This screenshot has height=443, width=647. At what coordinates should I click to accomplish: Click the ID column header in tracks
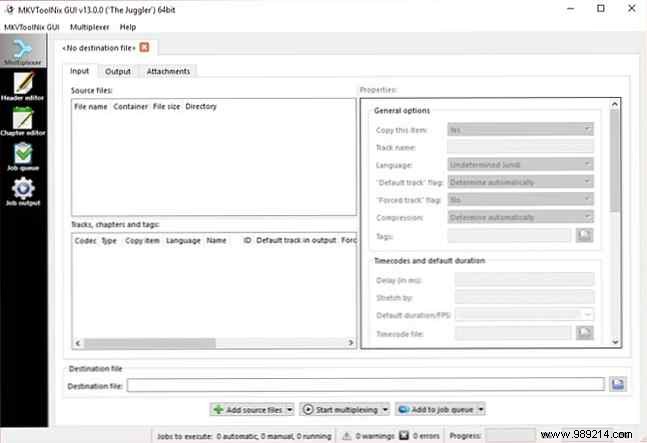247,240
